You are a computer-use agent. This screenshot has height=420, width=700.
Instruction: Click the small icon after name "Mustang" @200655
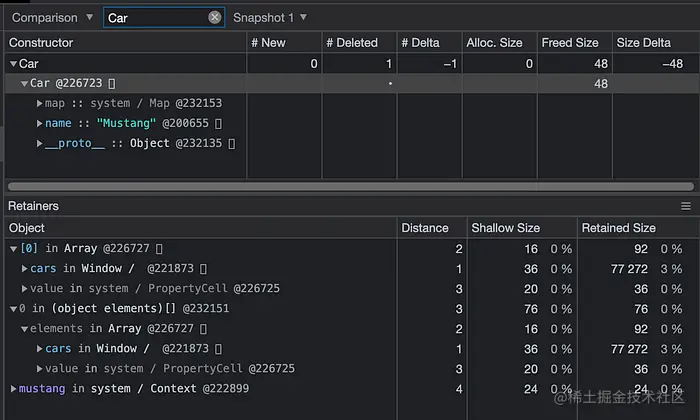pos(217,123)
